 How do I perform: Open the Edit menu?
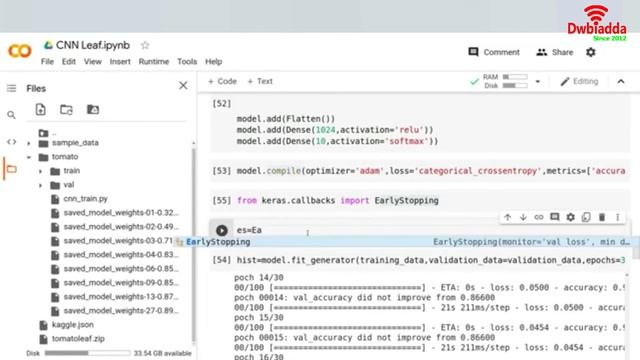[69, 62]
